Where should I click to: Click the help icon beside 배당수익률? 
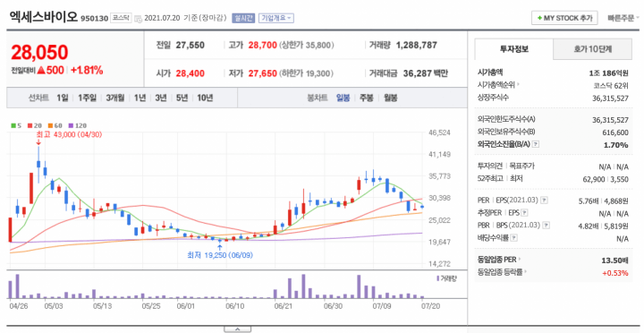(513, 238)
